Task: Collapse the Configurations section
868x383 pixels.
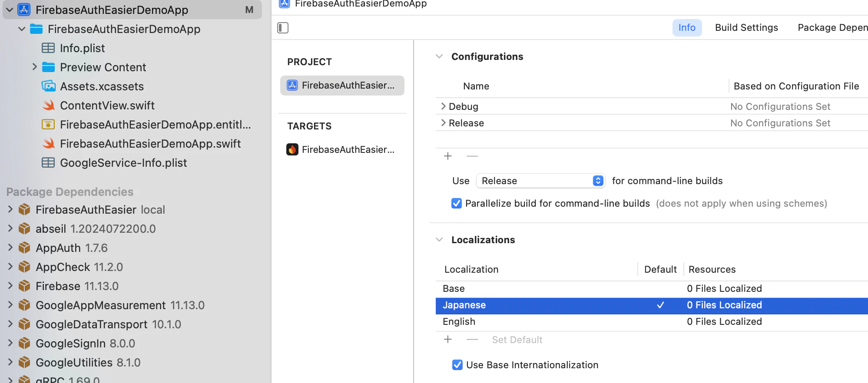Action: pyautogui.click(x=439, y=56)
